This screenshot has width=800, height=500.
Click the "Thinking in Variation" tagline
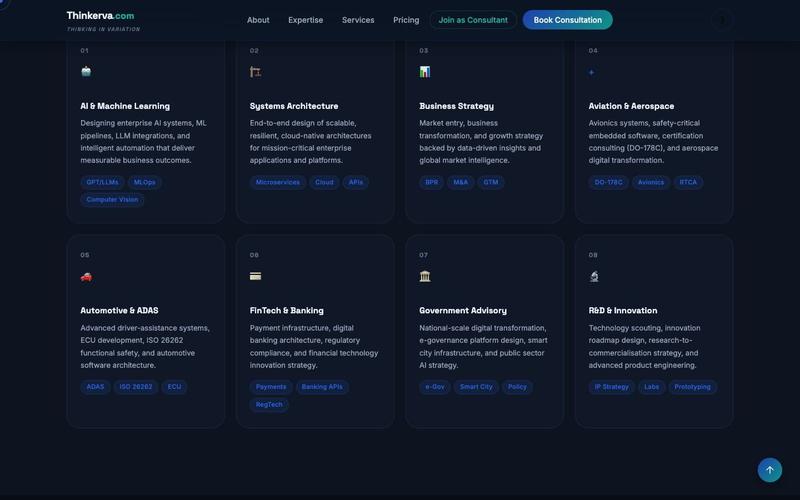104,29
